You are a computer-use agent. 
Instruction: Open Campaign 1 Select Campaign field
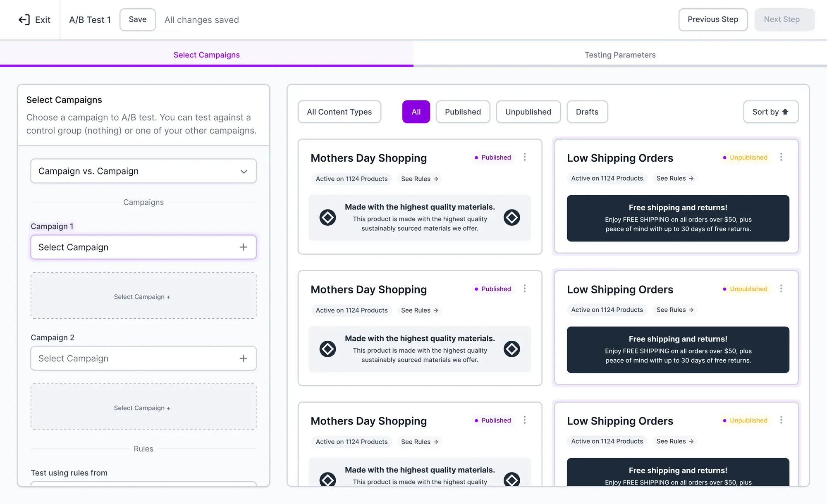(143, 247)
